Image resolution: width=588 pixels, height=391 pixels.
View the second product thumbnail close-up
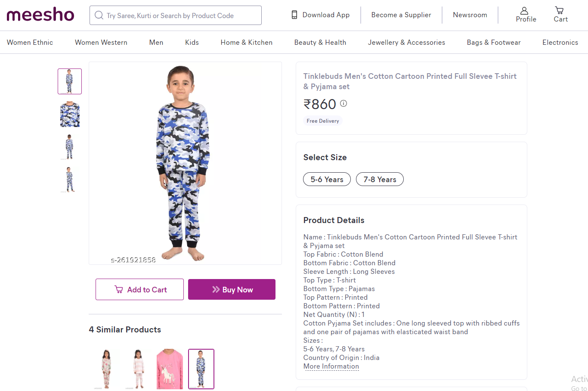tap(70, 114)
